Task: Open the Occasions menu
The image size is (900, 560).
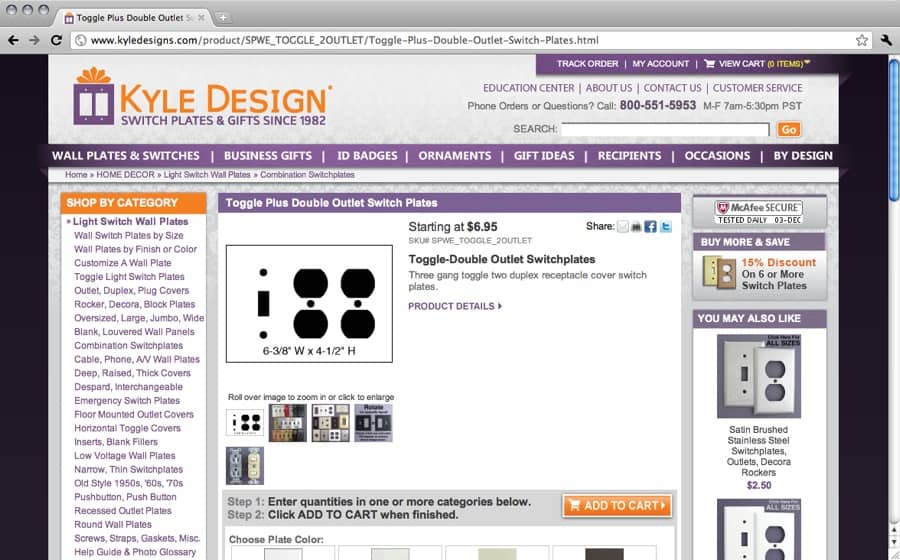Action: (x=717, y=155)
